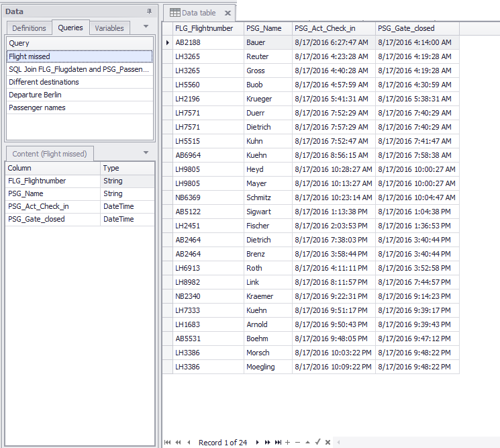
Task: Click passenger name cell Krueger
Action: [268, 99]
